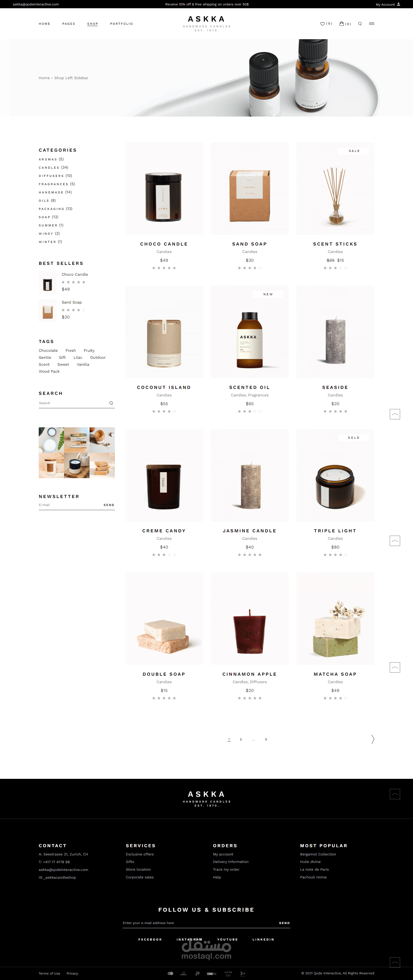Click the sidebar search submit magnifier

click(111, 403)
